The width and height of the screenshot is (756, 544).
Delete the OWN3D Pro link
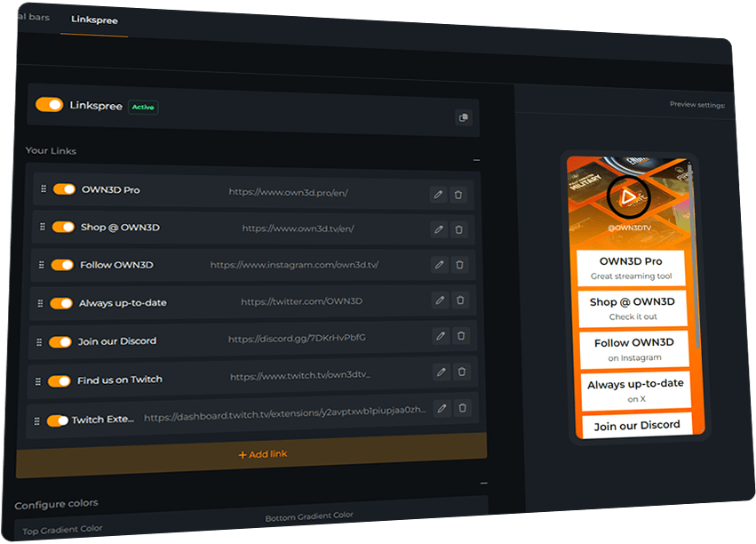tap(458, 195)
